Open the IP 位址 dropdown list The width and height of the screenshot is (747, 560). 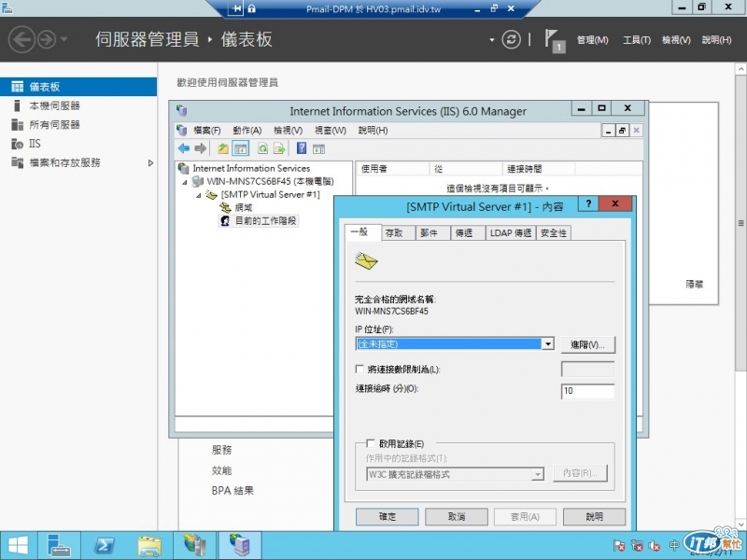(548, 343)
